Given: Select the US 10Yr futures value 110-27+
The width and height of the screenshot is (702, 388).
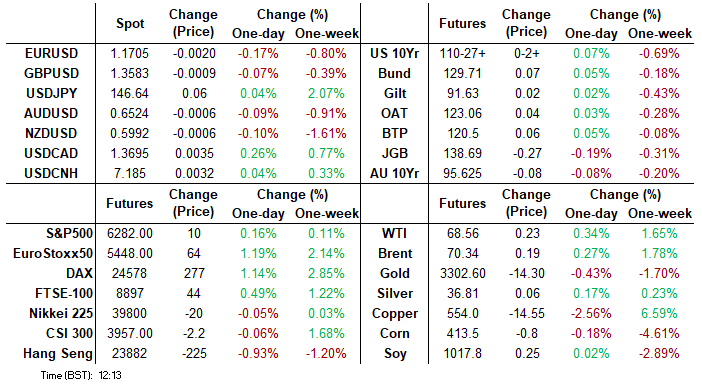Looking at the screenshot, I should [x=462, y=54].
